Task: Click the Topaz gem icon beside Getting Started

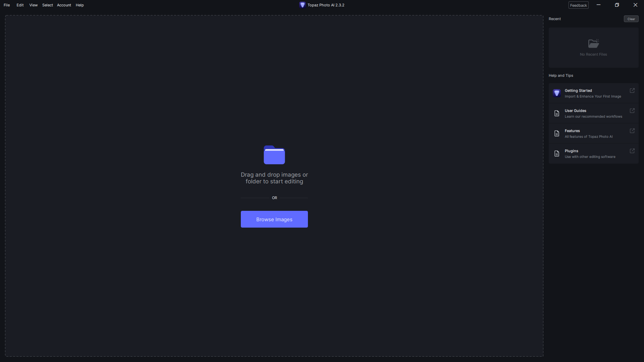Action: click(556, 93)
